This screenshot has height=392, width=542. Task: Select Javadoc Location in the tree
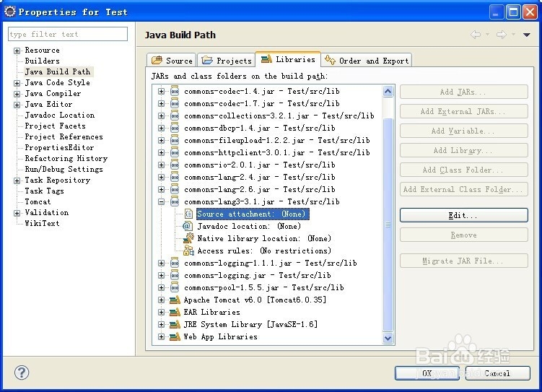60,115
